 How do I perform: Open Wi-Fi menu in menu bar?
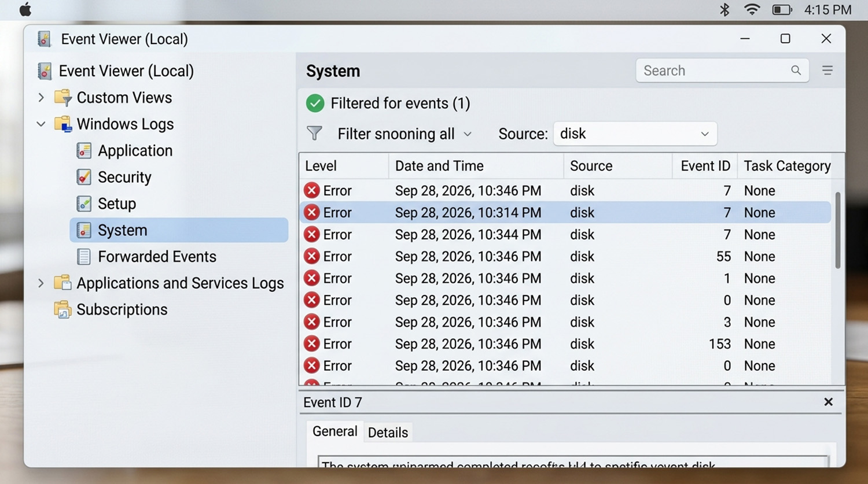[752, 9]
